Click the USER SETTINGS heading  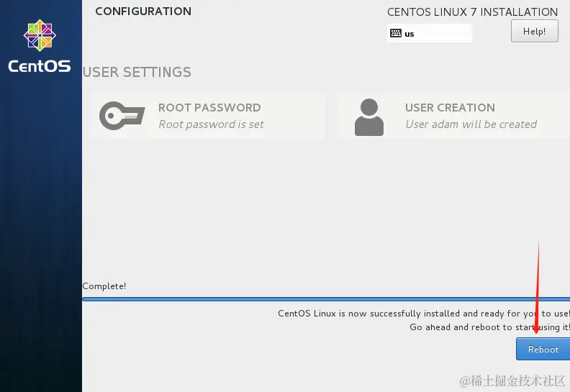tap(137, 72)
